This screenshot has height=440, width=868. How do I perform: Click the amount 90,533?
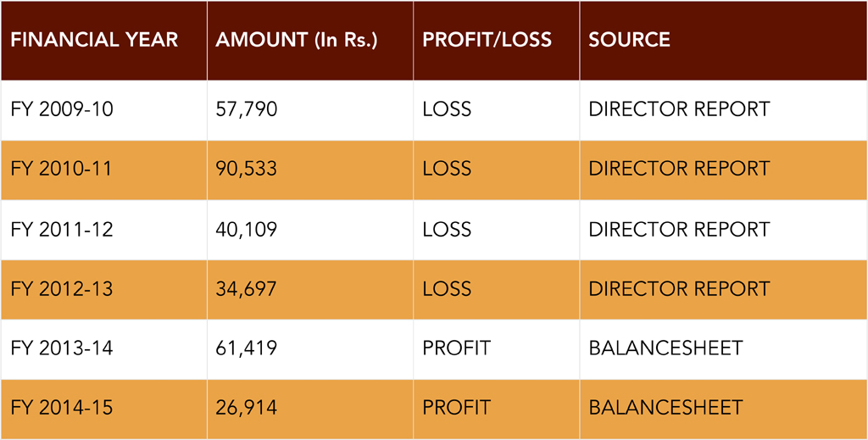pos(247,169)
